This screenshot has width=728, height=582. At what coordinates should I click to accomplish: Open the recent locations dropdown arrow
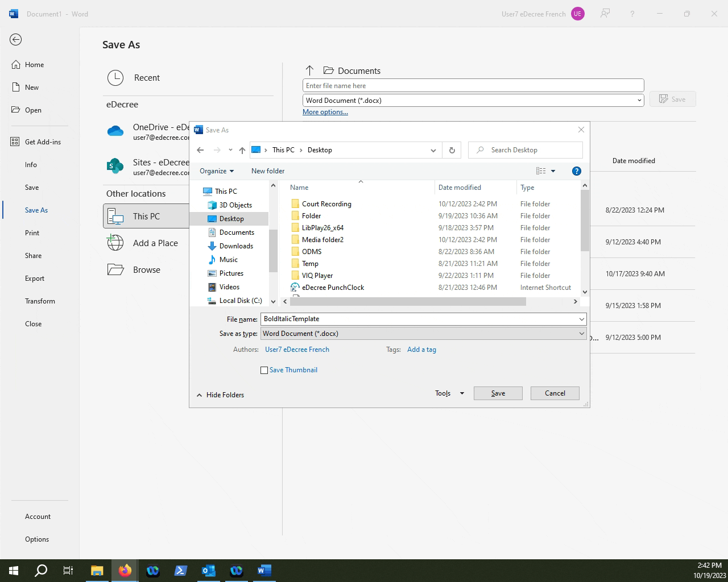pos(230,150)
